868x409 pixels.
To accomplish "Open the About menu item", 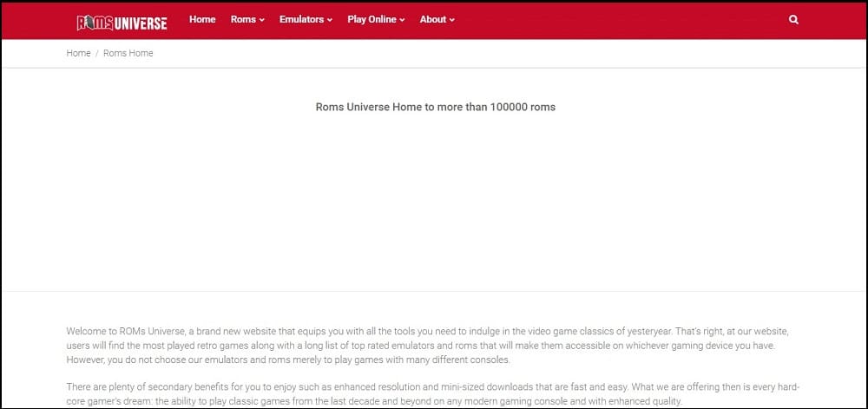I will [x=437, y=19].
